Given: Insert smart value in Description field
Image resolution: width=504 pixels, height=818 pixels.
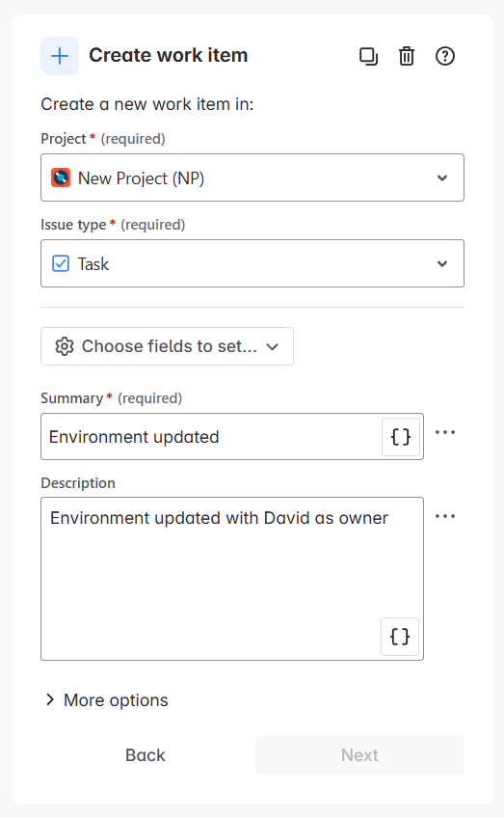Looking at the screenshot, I should coord(400,637).
